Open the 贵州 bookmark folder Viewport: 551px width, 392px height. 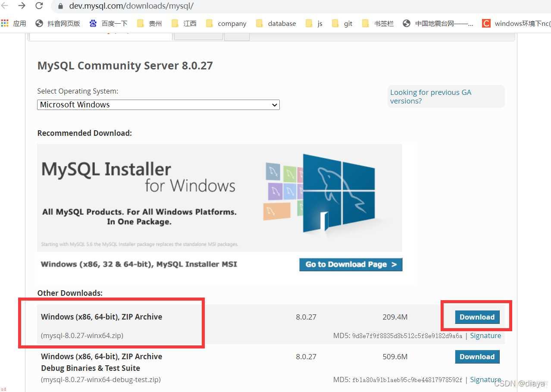tap(149, 23)
